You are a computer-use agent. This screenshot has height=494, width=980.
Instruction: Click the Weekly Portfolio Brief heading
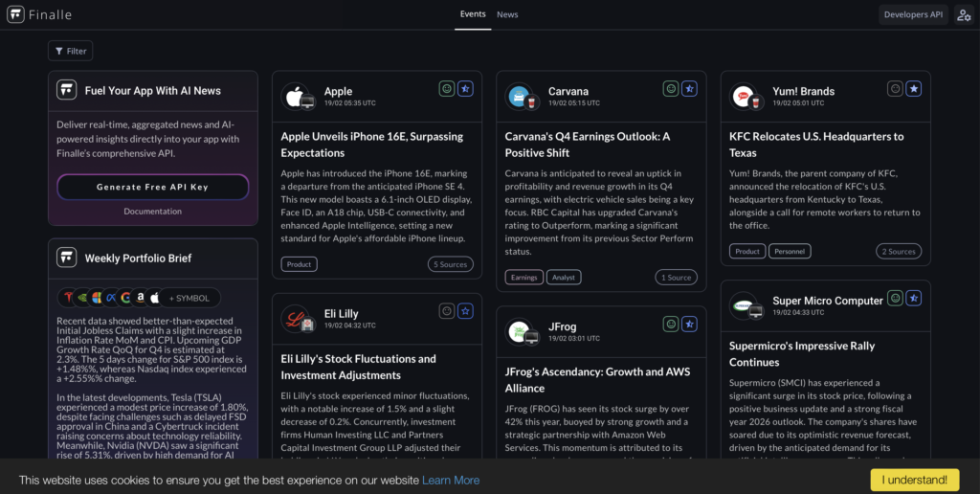[x=138, y=258]
